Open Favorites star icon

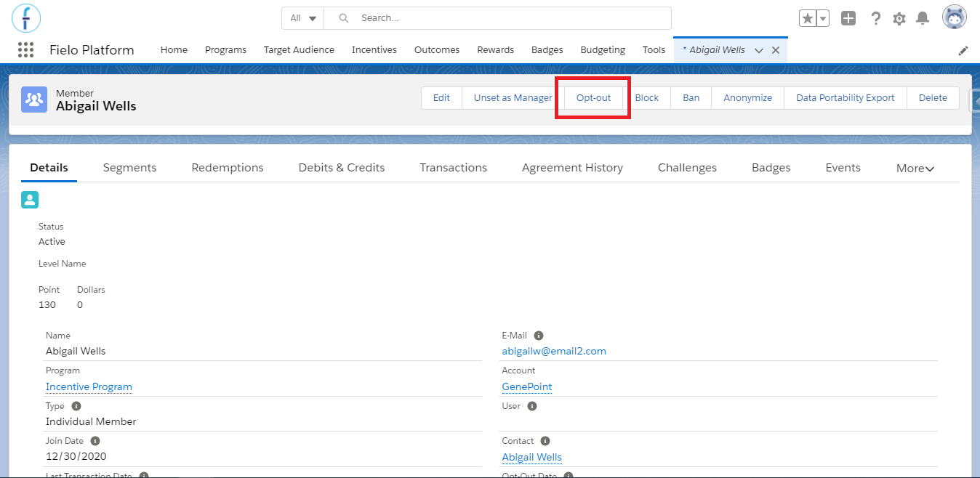click(807, 18)
